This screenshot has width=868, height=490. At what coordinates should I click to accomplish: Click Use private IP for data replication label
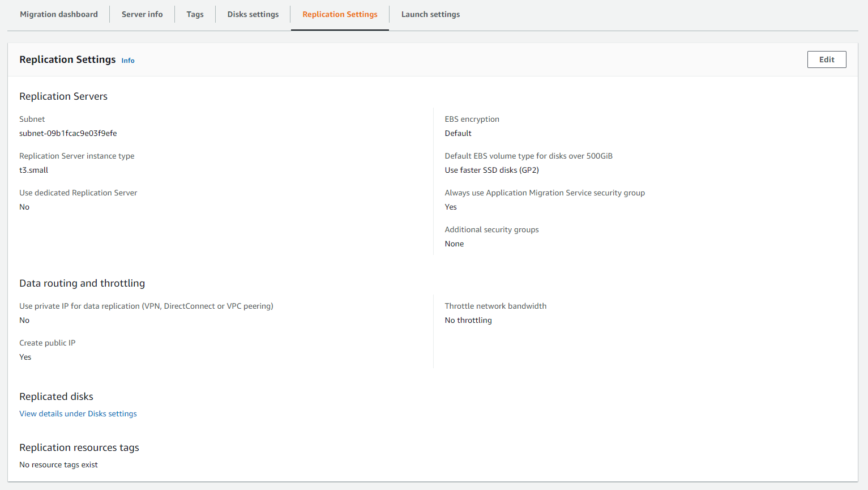(x=146, y=306)
